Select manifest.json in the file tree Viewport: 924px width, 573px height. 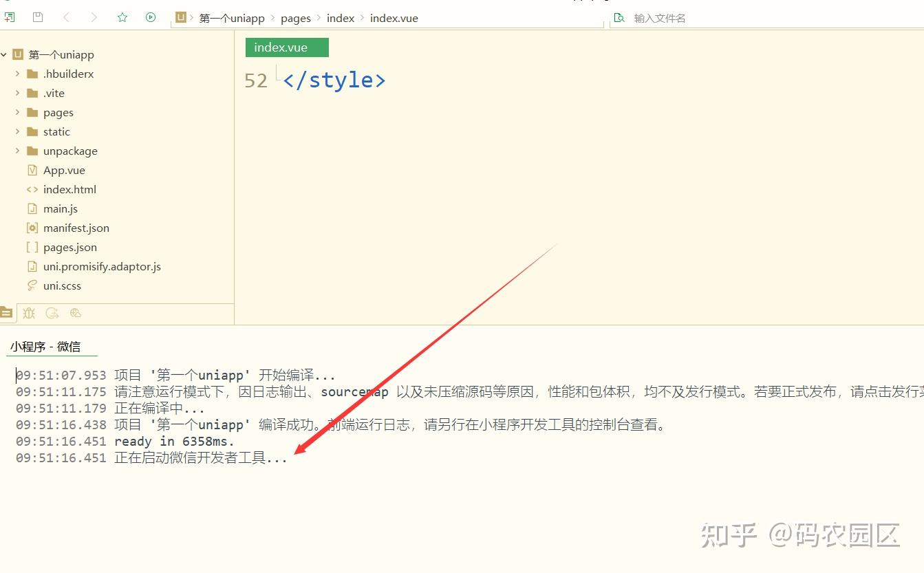[x=76, y=228]
